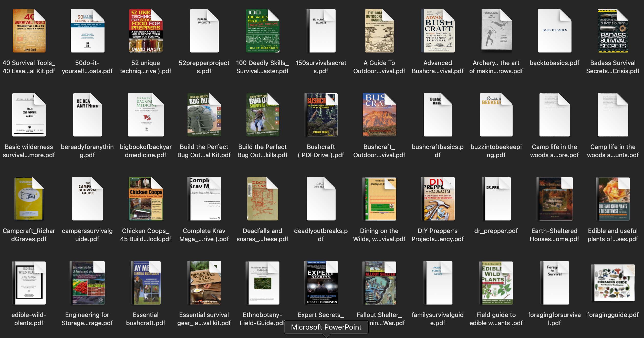Select buzzintobeekeeping.pdf file icon

click(x=496, y=115)
